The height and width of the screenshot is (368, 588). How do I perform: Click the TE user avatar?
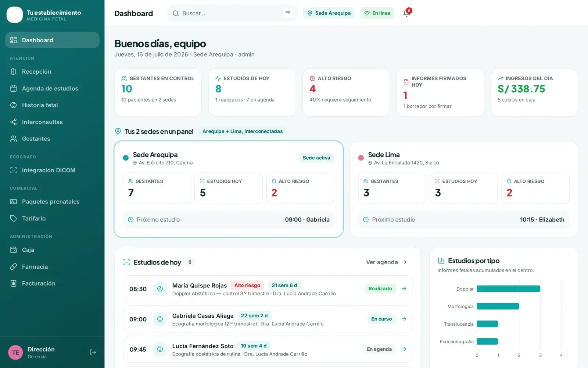pyautogui.click(x=15, y=353)
